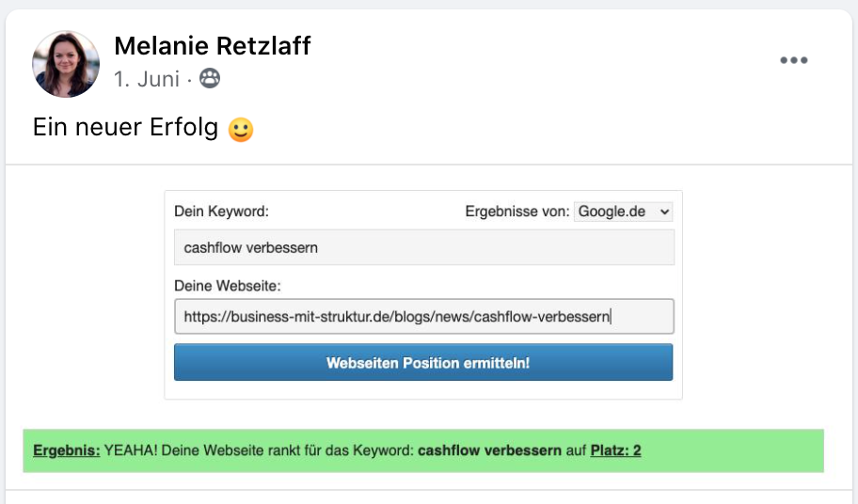Click the bold "cashflow verbessern" in the result

488,450
